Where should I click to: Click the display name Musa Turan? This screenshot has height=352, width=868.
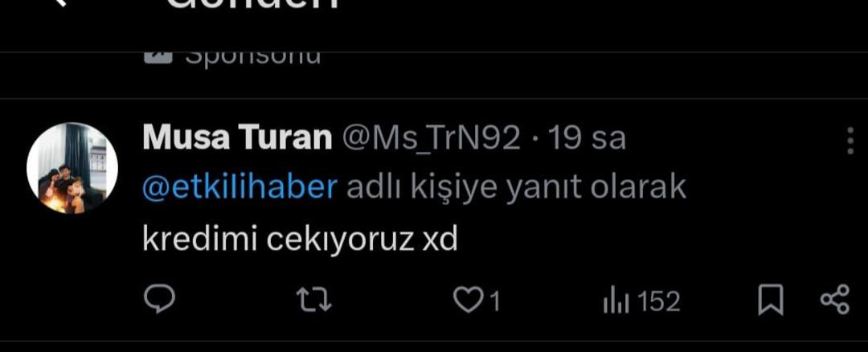237,137
